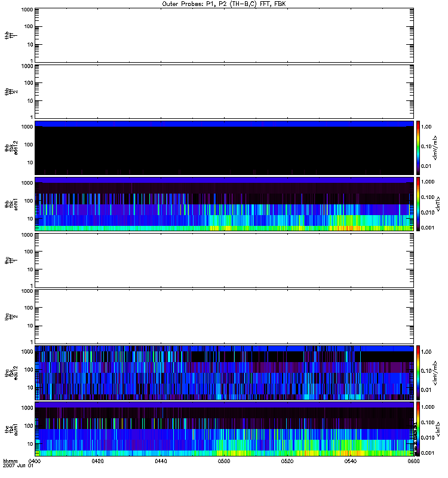Click the thb fbk edc12 spectrogram panel

coord(224,148)
